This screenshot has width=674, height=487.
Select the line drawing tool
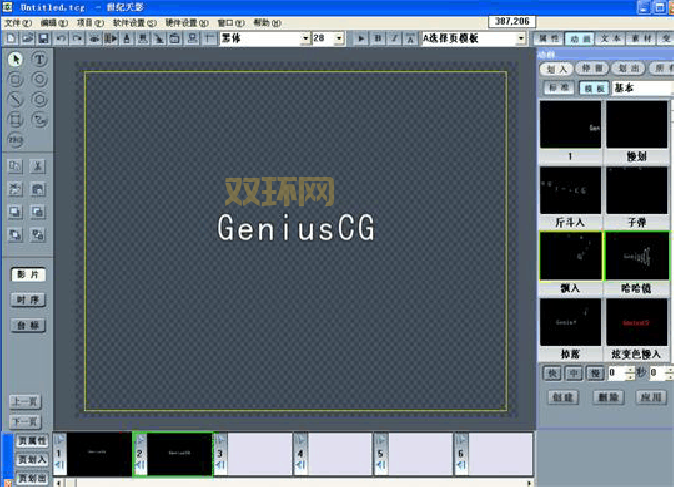pyautogui.click(x=15, y=99)
